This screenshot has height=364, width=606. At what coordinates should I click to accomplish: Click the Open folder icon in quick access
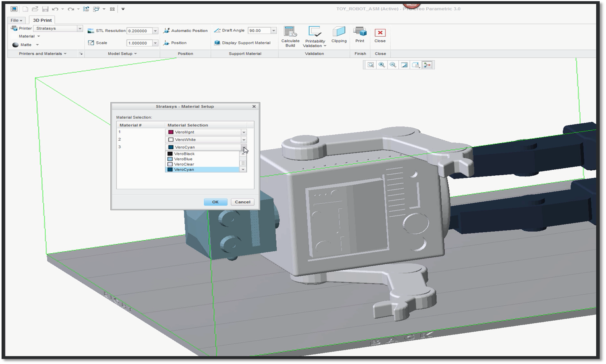click(35, 9)
